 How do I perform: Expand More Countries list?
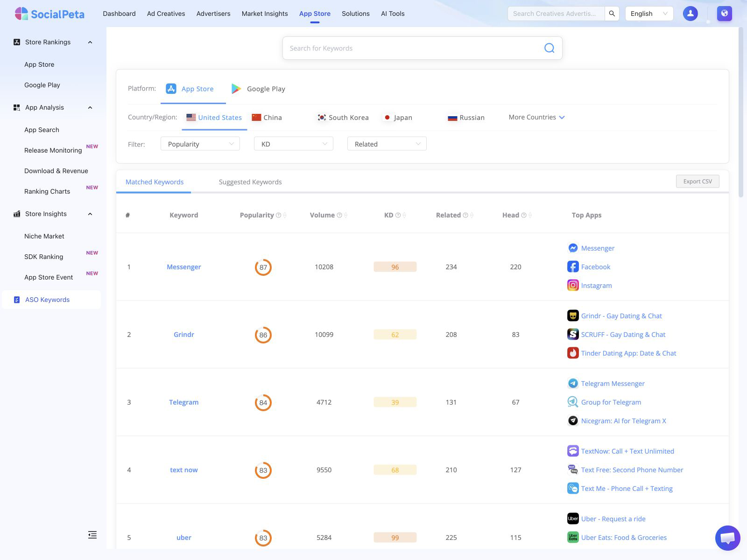point(536,117)
